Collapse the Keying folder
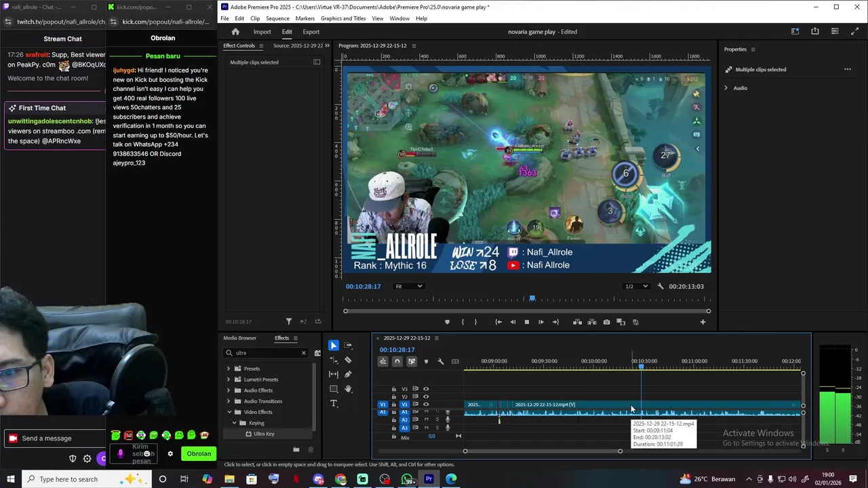Image resolution: width=868 pixels, height=488 pixels. coord(235,423)
